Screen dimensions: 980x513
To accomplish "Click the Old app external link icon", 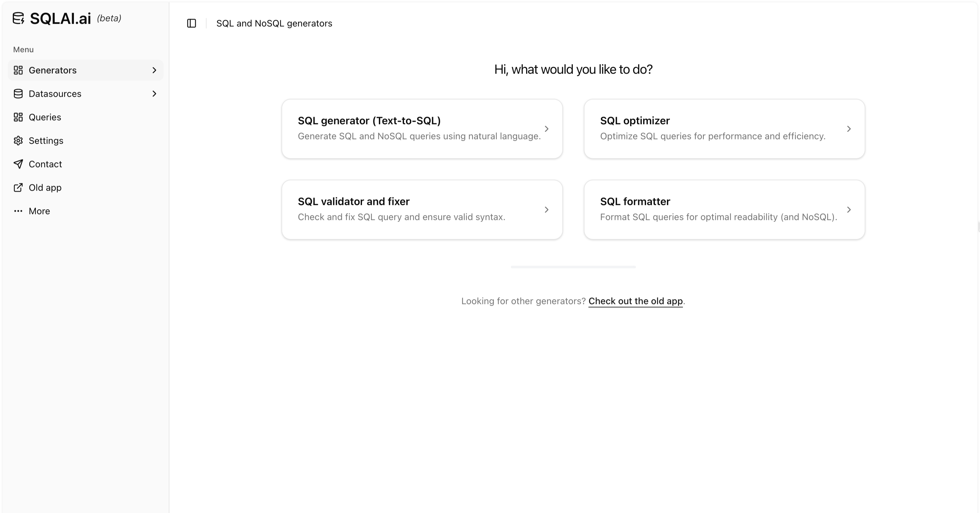I will (x=18, y=188).
